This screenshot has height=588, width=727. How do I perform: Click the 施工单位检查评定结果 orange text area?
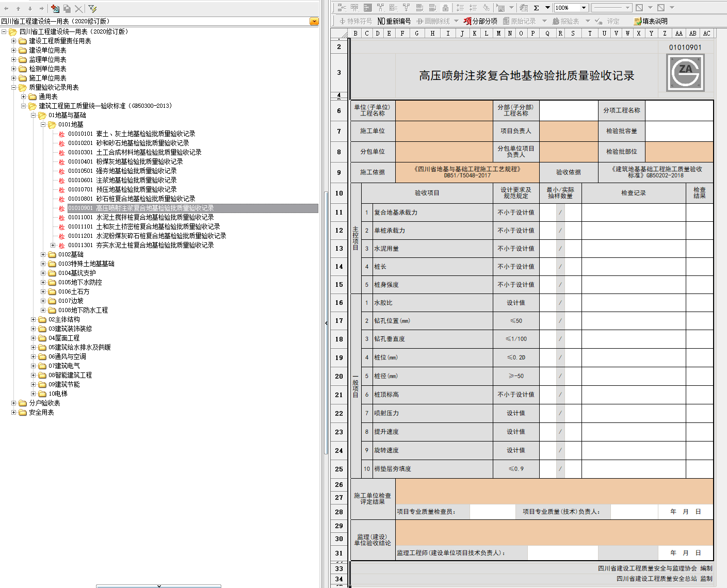click(x=554, y=492)
